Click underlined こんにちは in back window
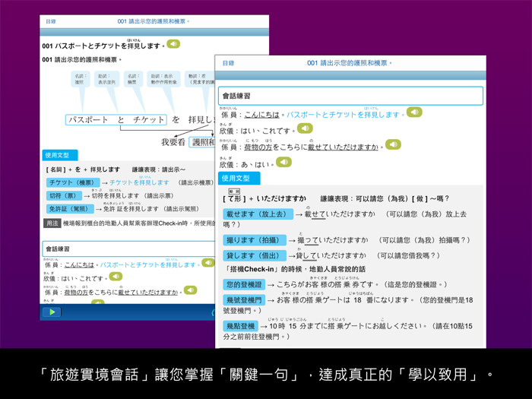The width and height of the screenshot is (532, 399). 79,264
